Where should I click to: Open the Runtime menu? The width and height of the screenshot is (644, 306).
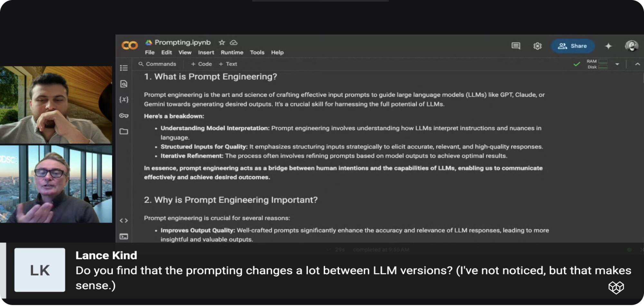click(232, 53)
